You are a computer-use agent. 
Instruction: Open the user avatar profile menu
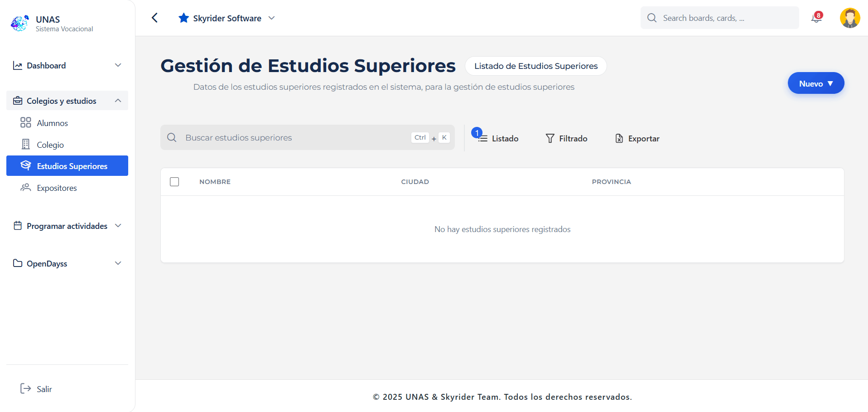pyautogui.click(x=849, y=18)
